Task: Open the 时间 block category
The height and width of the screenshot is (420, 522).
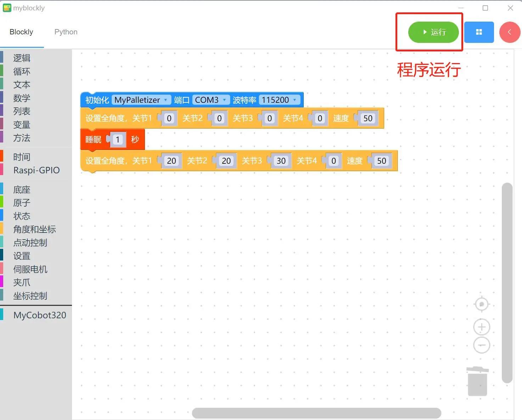Action: tap(21, 156)
